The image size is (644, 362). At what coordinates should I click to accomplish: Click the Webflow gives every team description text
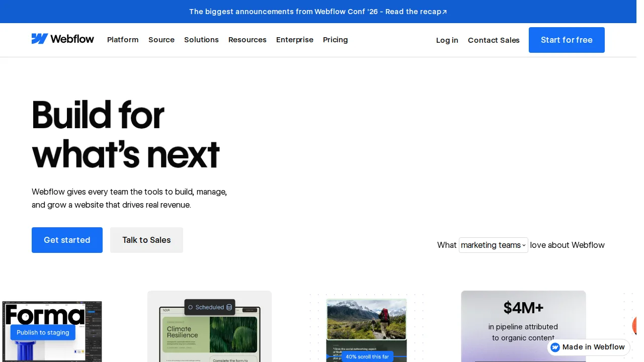point(129,199)
